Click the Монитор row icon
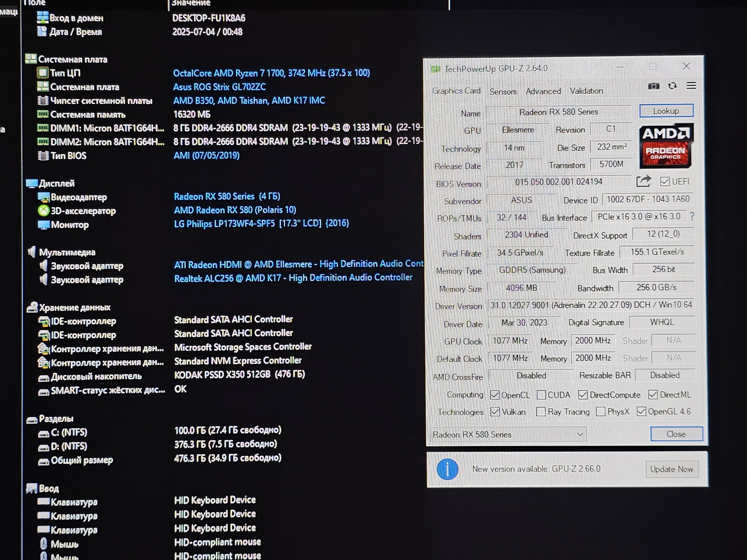747x560 pixels. coord(44,225)
